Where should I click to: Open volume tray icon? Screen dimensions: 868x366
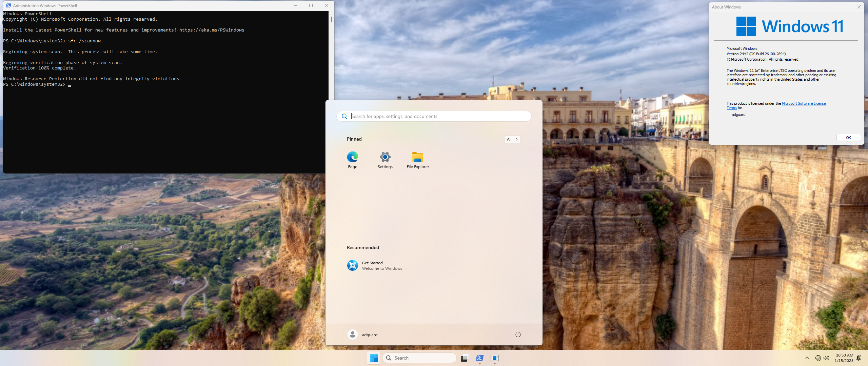[x=826, y=358]
